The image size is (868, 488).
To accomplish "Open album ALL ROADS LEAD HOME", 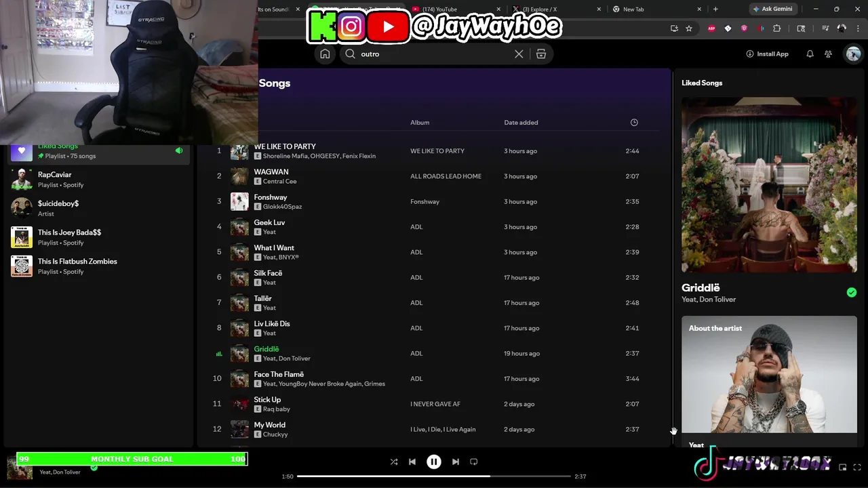I will tap(446, 176).
